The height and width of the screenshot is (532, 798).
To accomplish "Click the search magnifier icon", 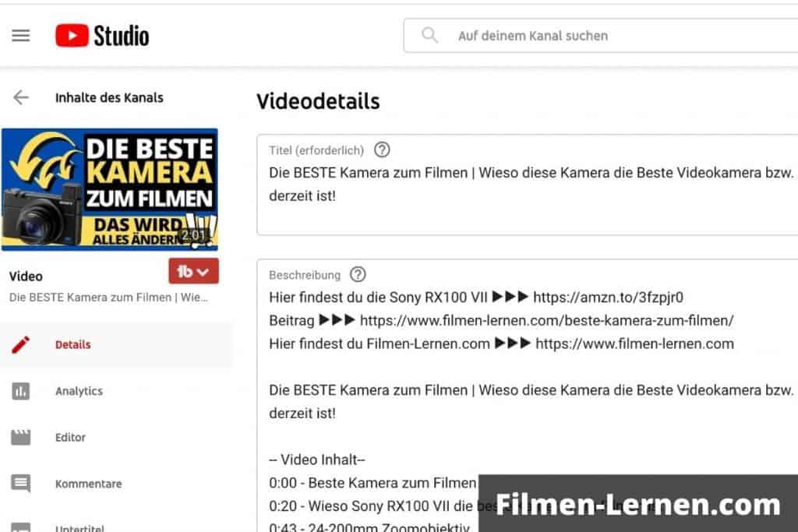I will (429, 35).
